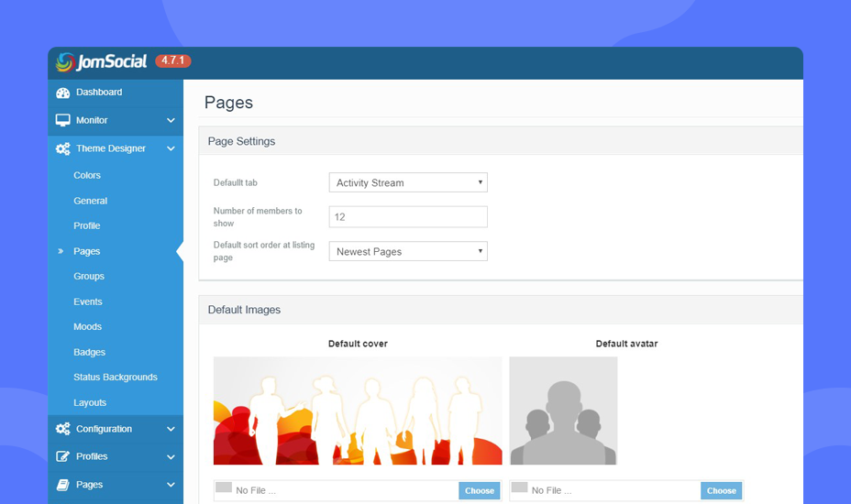Click the 'Default cover' heading text
The image size is (851, 504).
click(358, 344)
